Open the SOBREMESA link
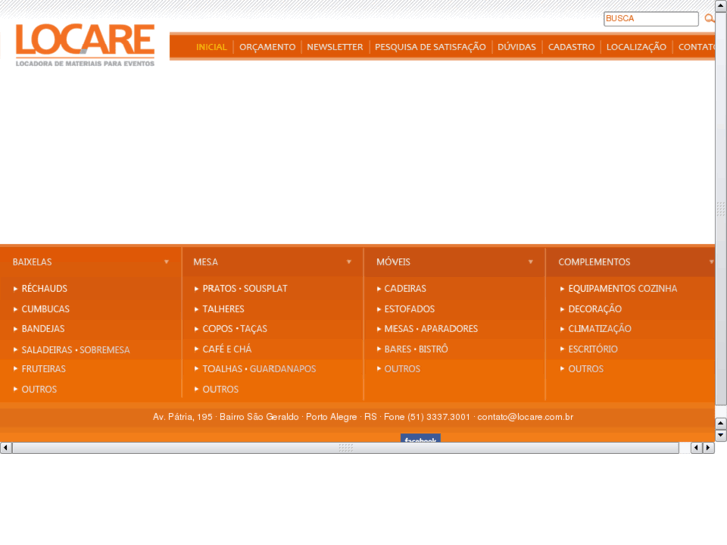727x545 pixels. [x=105, y=350]
